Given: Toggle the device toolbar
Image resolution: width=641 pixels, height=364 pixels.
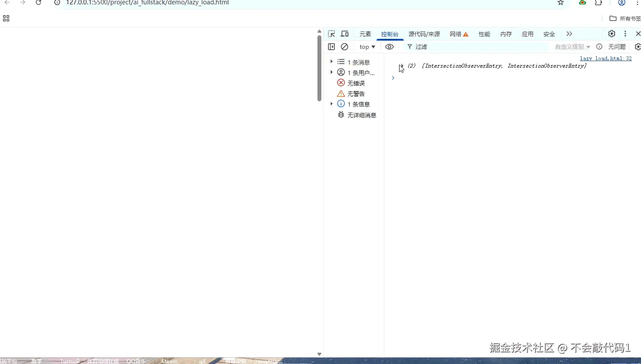Looking at the screenshot, I should point(345,34).
